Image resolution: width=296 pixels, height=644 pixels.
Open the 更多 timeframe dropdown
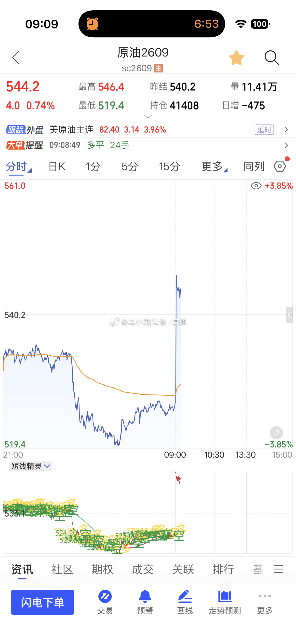214,167
